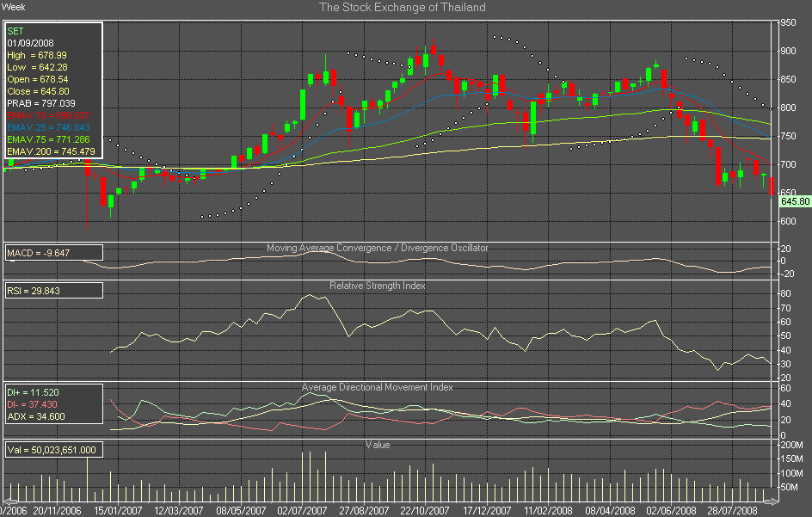Click the 'Moving Average Convergence / Divergence Oscillator' panel title
812x517 pixels.
pyautogui.click(x=377, y=248)
